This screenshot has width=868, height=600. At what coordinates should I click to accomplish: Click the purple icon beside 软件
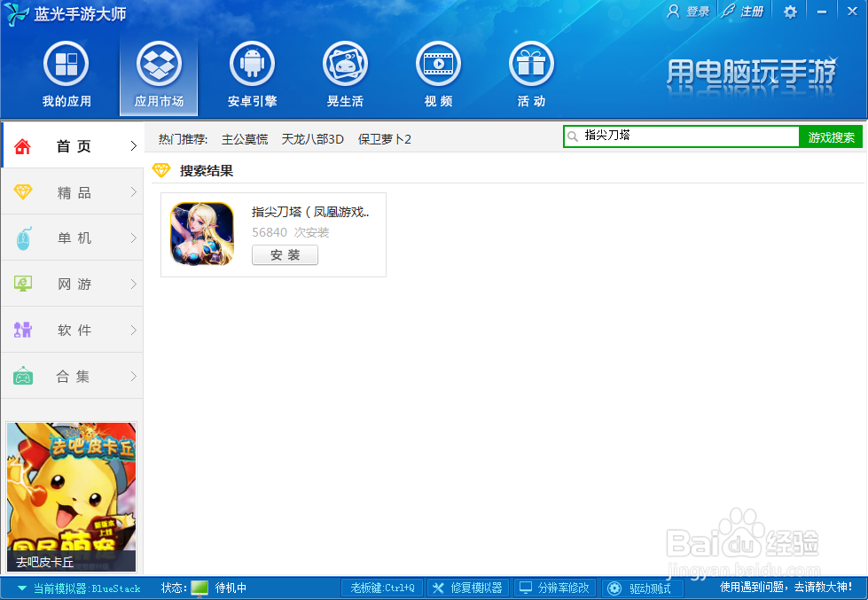(23, 330)
